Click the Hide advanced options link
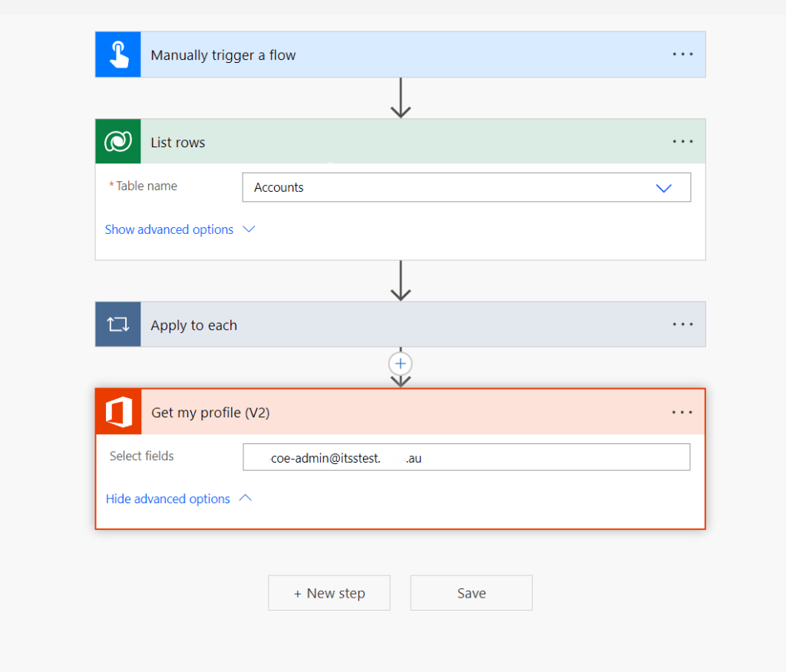Image resolution: width=786 pixels, height=672 pixels. pos(167,499)
